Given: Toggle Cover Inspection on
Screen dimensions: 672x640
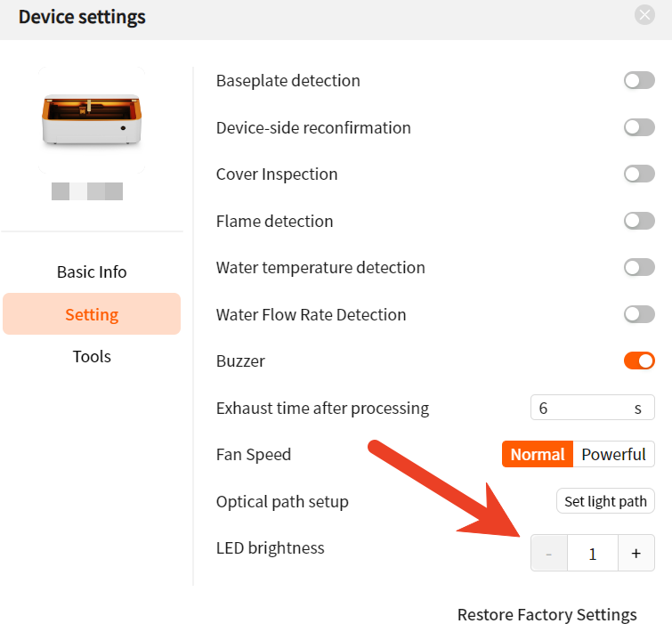Looking at the screenshot, I should click(x=639, y=174).
